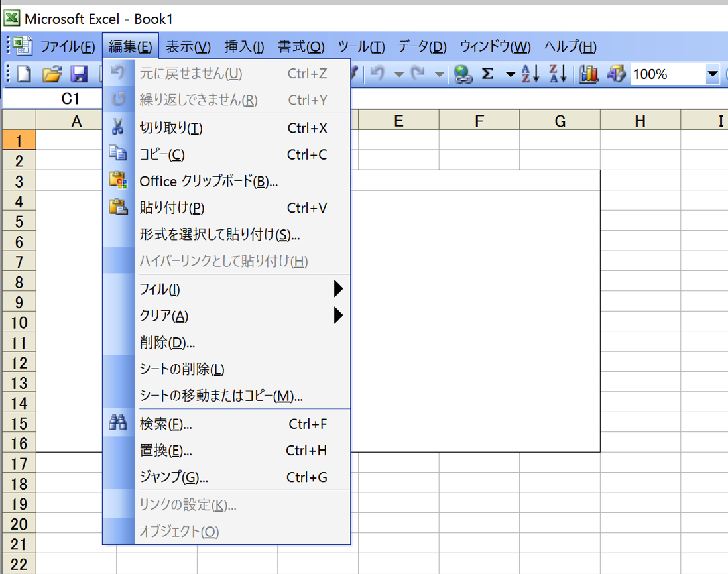
Task: Click the Drawing toolbar icon
Action: point(616,74)
